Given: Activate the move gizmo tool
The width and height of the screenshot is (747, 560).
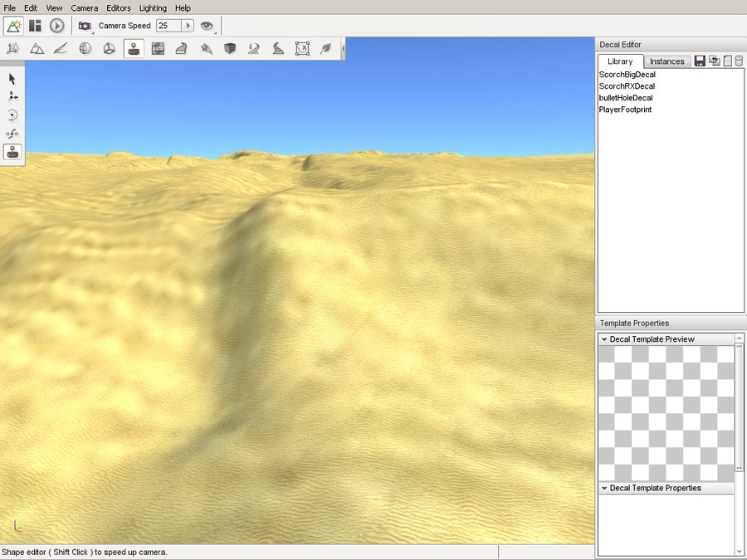Looking at the screenshot, I should (x=12, y=97).
